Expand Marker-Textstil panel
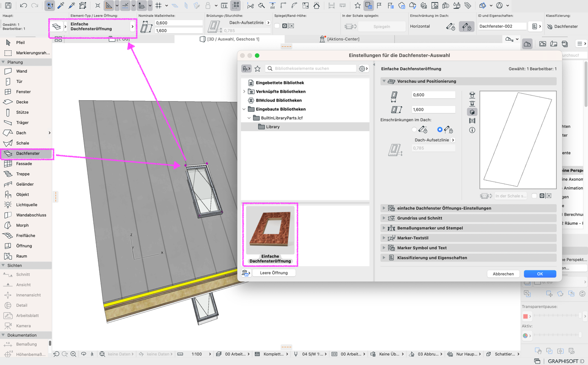This screenshot has width=588, height=365. (384, 238)
